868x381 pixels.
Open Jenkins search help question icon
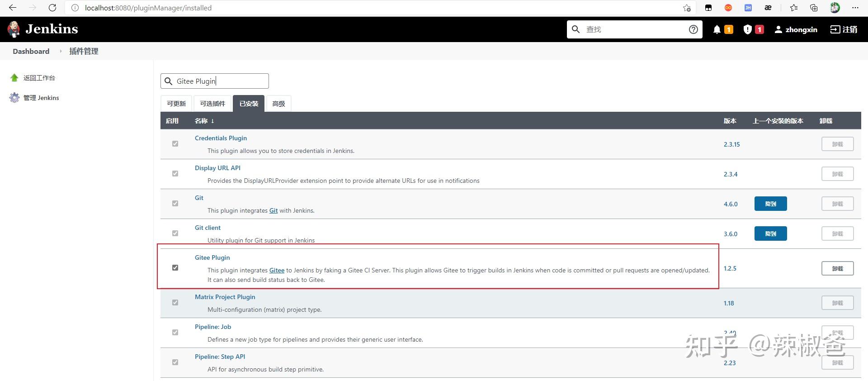click(x=693, y=29)
